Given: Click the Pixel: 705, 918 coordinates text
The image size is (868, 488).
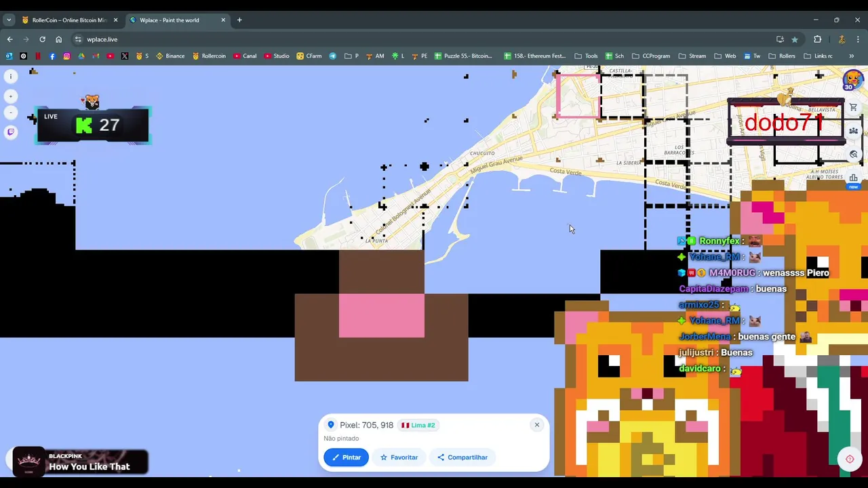Looking at the screenshot, I should pyautogui.click(x=367, y=425).
